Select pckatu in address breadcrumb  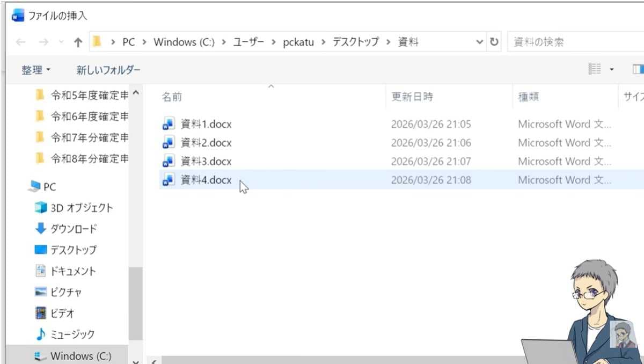(x=298, y=42)
